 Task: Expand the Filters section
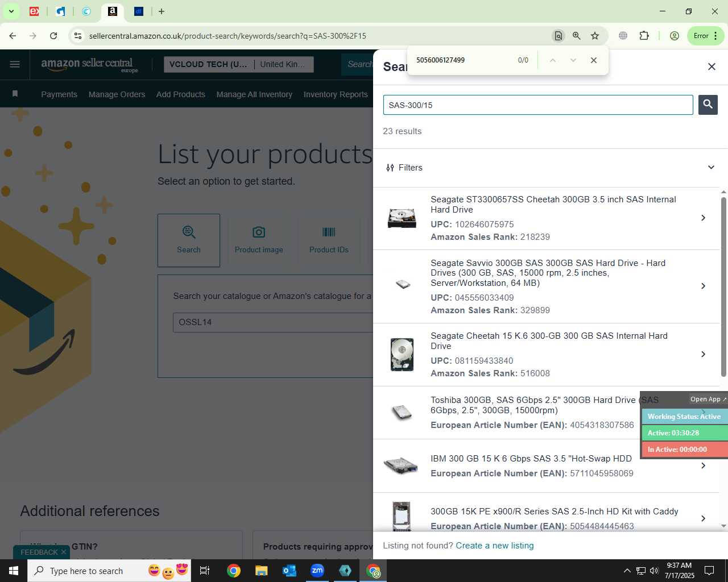(546, 168)
